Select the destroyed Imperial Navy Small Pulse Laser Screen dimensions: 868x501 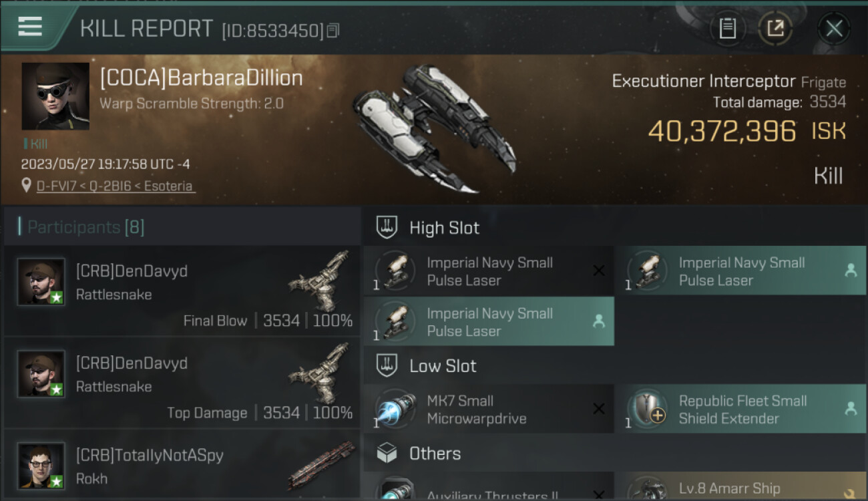[489, 271]
